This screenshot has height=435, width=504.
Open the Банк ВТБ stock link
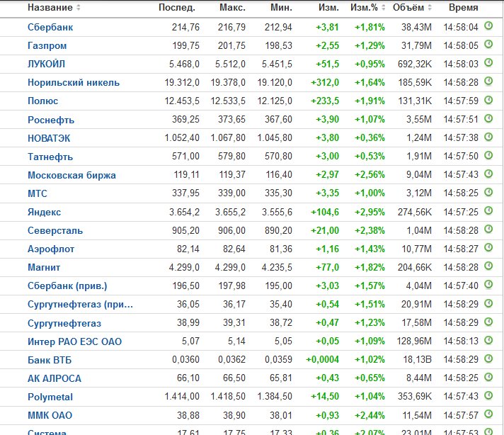[x=50, y=360]
